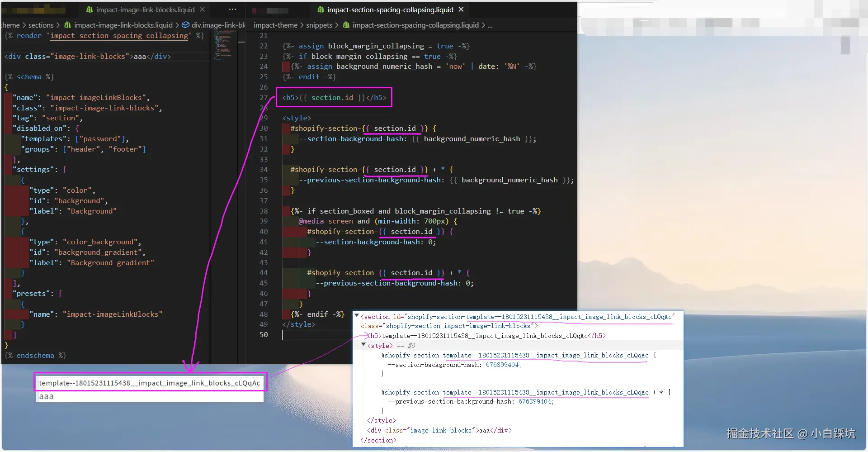Screen dimensions: 868x452
Task: Open the impact-image-link-blocks.liquid breadcrumb
Action: click(123, 25)
